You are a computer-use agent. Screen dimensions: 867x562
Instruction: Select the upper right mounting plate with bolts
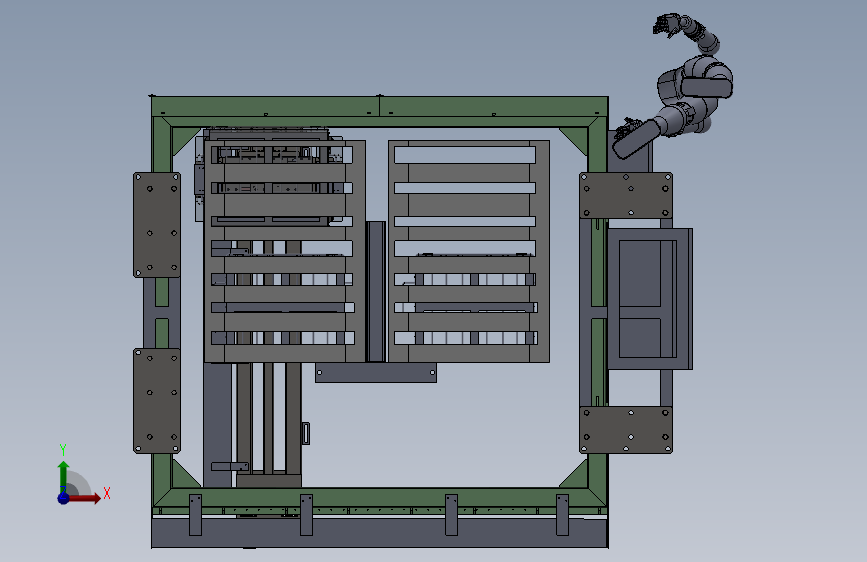click(626, 195)
